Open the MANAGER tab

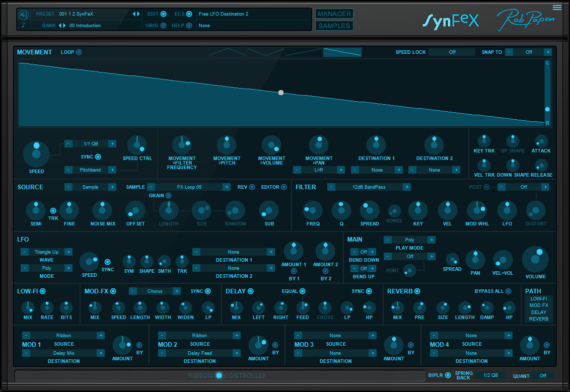pos(334,14)
